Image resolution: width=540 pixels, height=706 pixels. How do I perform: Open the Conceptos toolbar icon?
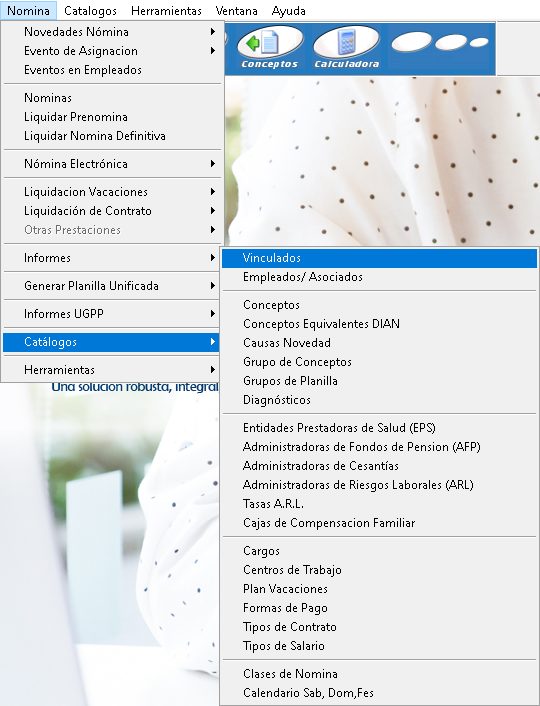coord(269,48)
